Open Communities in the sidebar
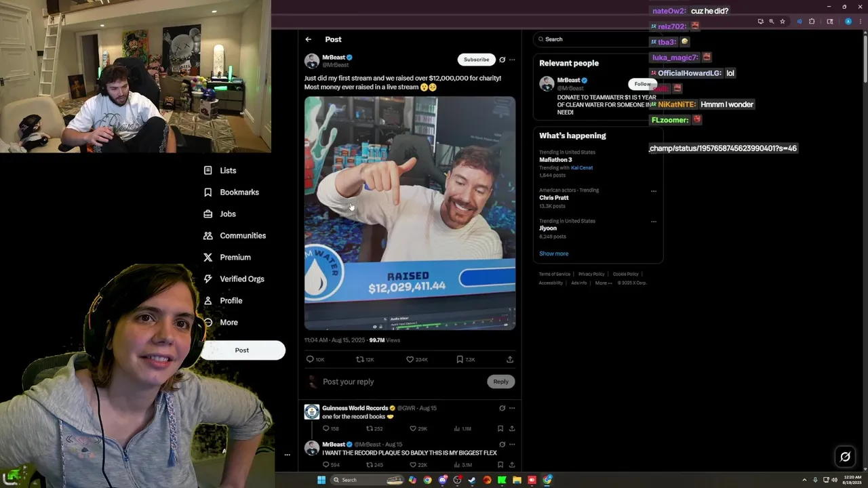Viewport: 868px width, 488px height. pyautogui.click(x=235, y=236)
